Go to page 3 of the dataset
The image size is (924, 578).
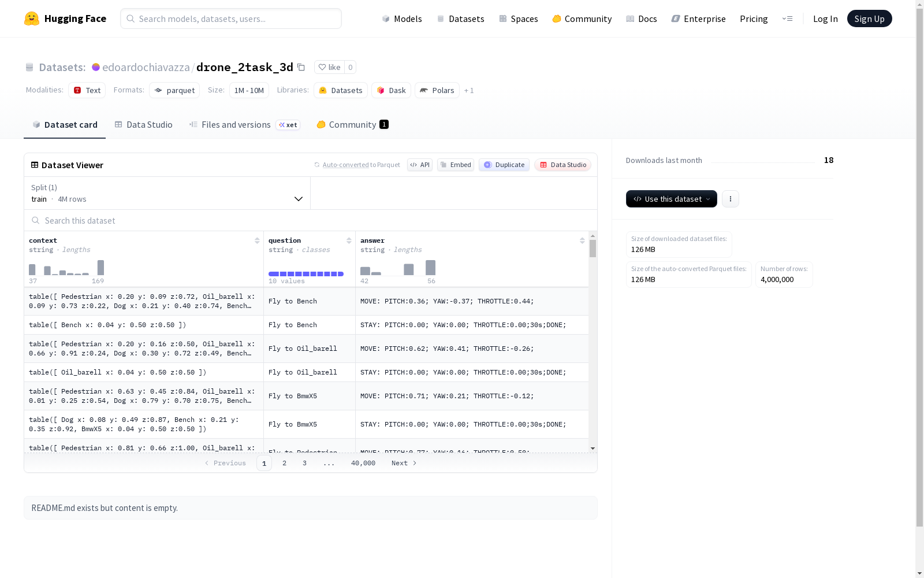point(304,463)
